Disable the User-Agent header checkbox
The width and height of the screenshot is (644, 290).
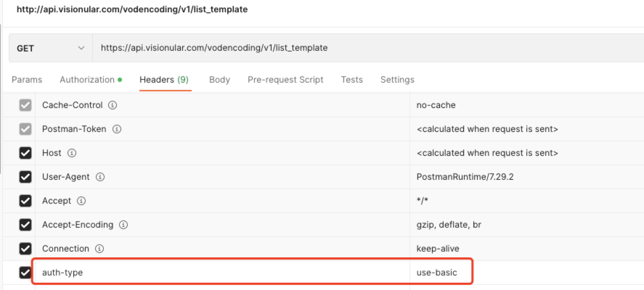click(x=25, y=177)
